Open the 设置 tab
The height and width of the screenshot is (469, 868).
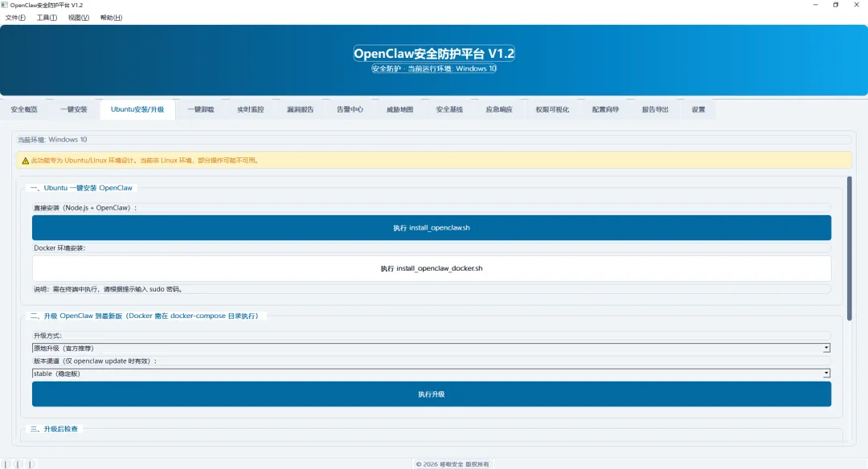coord(698,109)
